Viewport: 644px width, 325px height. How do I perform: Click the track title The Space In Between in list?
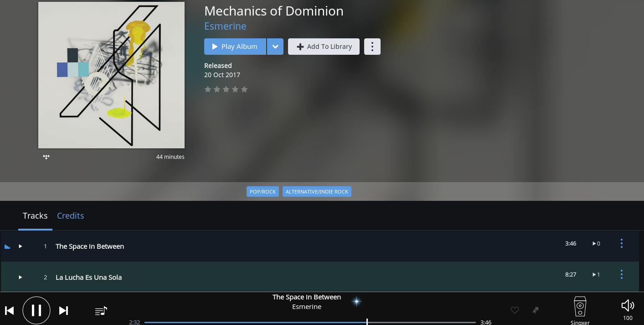tap(90, 246)
